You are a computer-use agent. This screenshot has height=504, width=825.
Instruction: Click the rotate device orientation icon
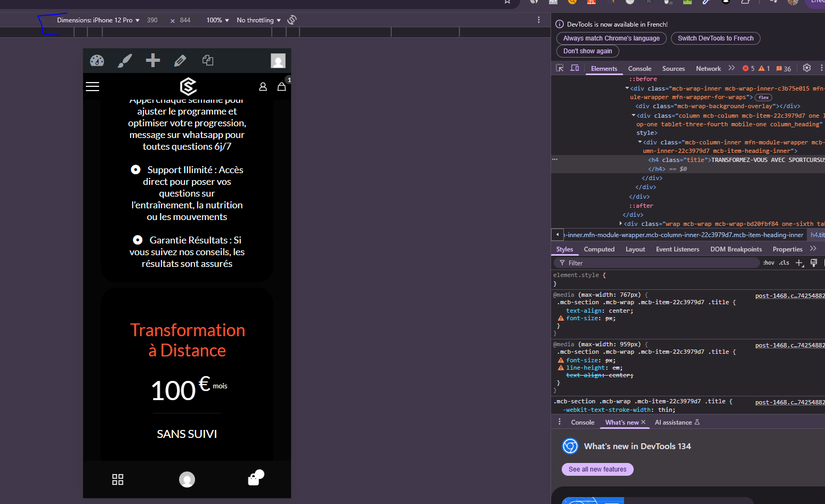tap(292, 20)
